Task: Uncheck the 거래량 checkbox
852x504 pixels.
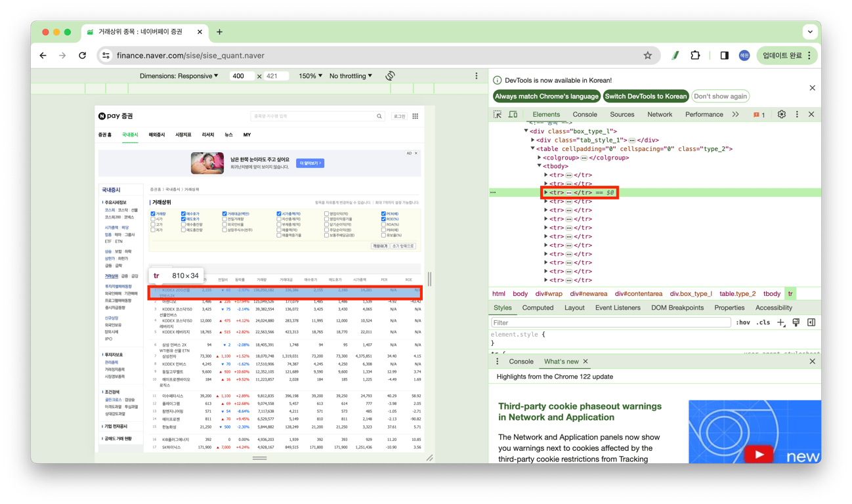Action: click(153, 214)
